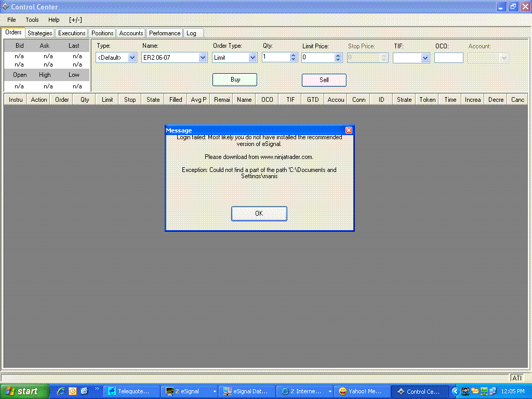Click the [+/-] menu item
The height and width of the screenshot is (399, 532).
tap(75, 20)
